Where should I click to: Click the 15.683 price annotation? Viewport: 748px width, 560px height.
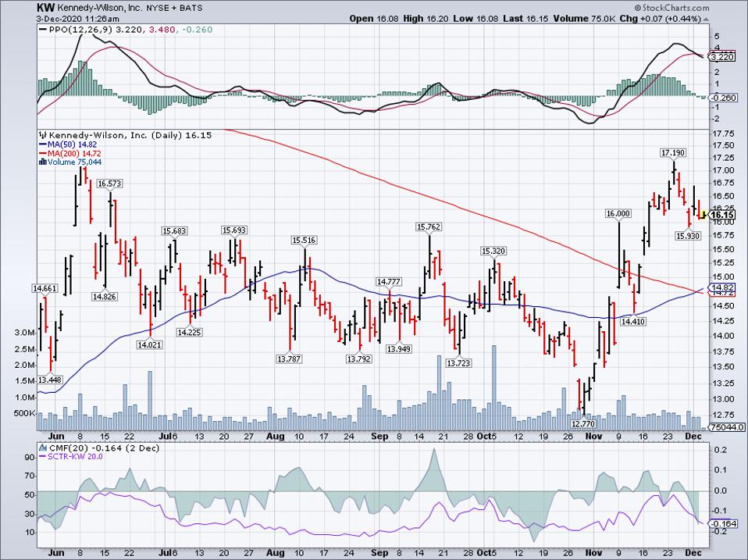[x=175, y=231]
